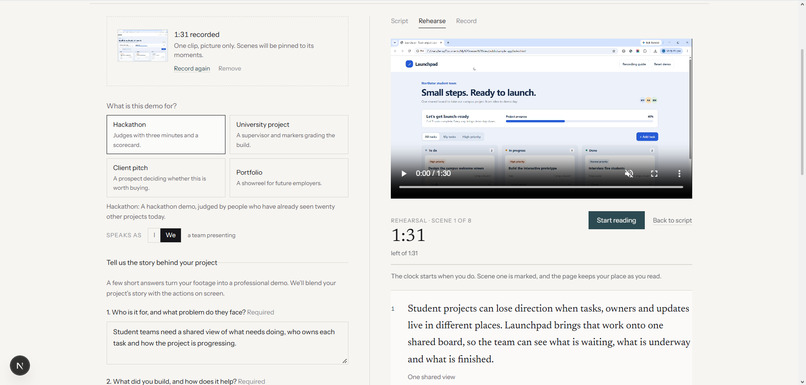Open the video's three-dot options menu
Image resolution: width=806 pixels, height=385 pixels.
tap(679, 174)
